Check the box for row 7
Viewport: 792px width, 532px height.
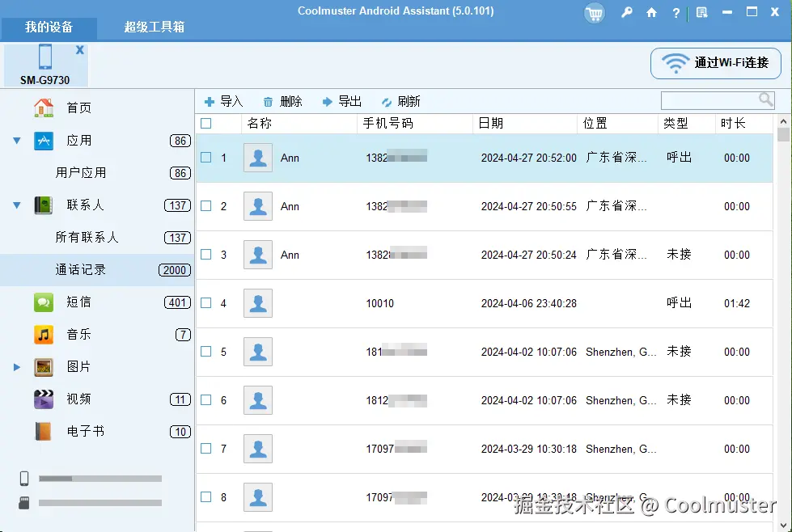[206, 448]
